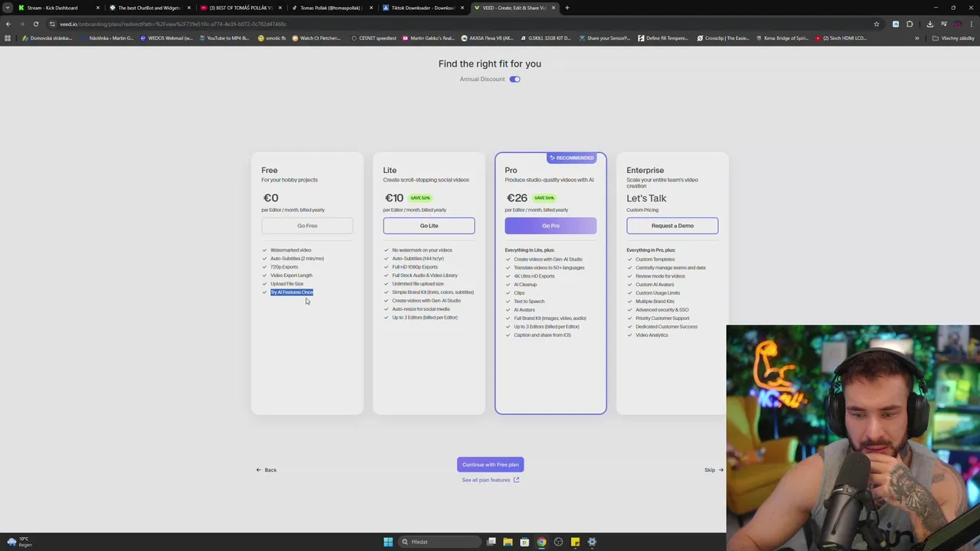Open Task View on taskbar

[x=492, y=542]
